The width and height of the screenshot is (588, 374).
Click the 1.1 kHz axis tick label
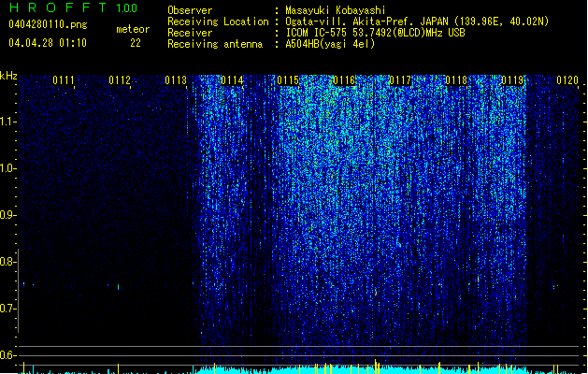click(x=8, y=122)
